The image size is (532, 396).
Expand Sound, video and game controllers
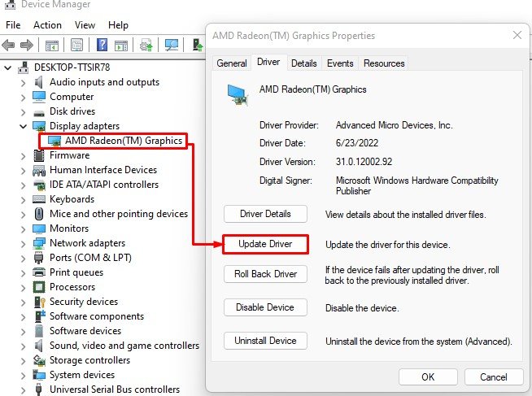(x=23, y=346)
